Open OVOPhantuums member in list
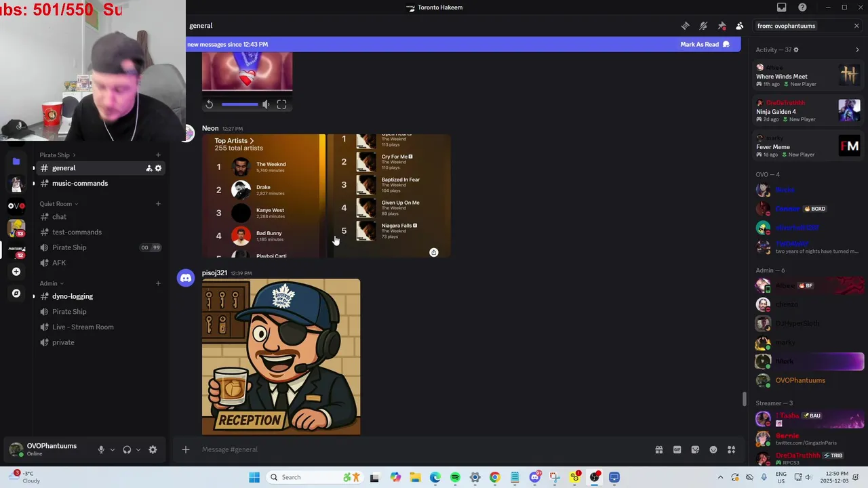 pyautogui.click(x=810, y=380)
